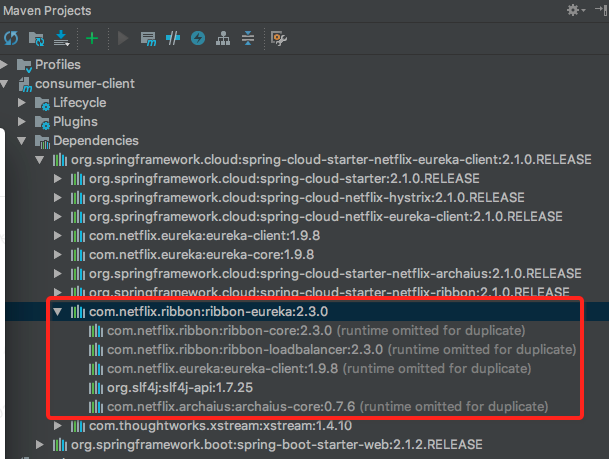Image resolution: width=609 pixels, height=459 pixels.
Task: Collapse spring-cloud-starter-netflix-eureka-client dependency
Action: click(40, 160)
